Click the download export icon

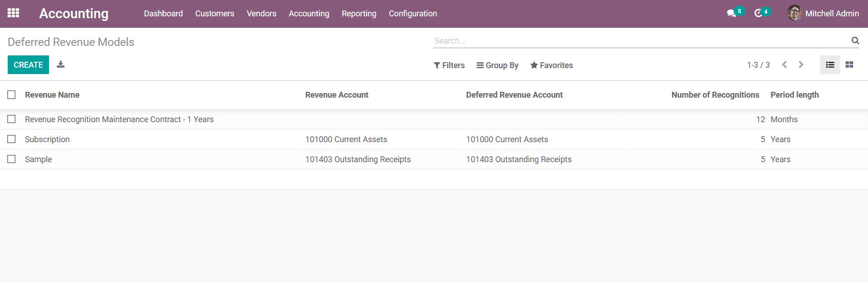click(x=61, y=65)
